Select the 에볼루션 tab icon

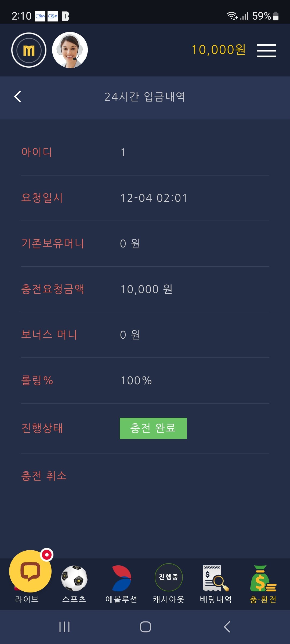(x=121, y=579)
